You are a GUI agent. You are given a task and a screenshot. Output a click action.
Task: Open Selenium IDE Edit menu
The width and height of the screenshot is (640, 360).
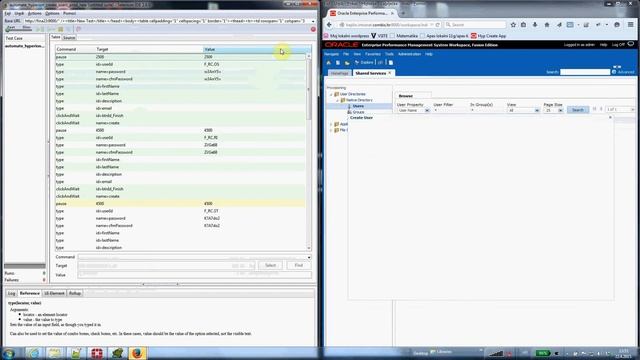pos(19,13)
